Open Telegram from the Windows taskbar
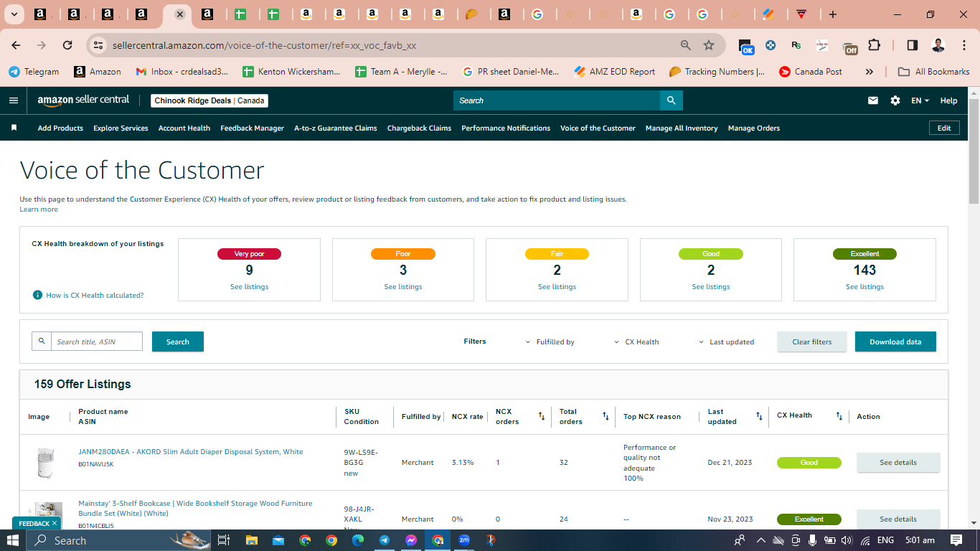The height and width of the screenshot is (551, 980). 385,540
